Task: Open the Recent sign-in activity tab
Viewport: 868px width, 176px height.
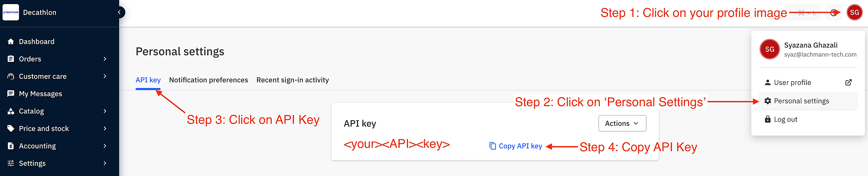Action: point(293,80)
